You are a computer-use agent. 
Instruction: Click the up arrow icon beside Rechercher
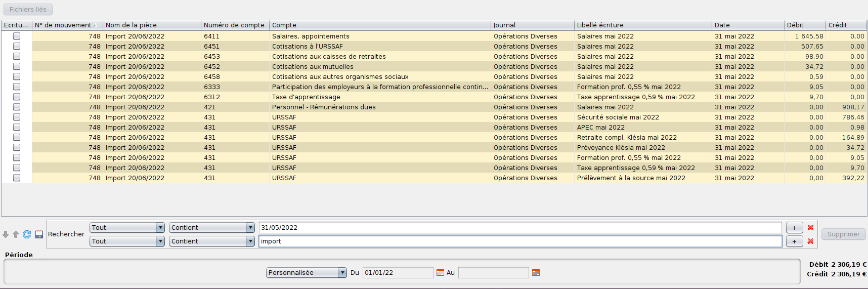click(x=16, y=234)
